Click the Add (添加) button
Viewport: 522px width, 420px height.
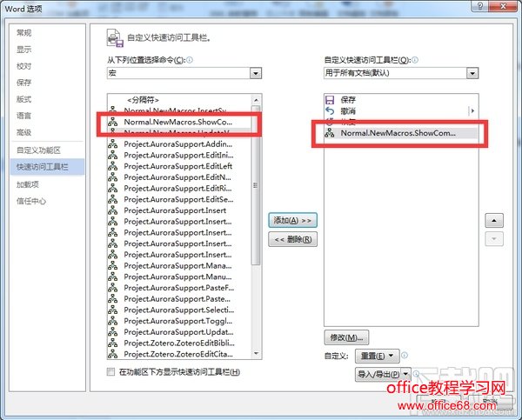[292, 220]
